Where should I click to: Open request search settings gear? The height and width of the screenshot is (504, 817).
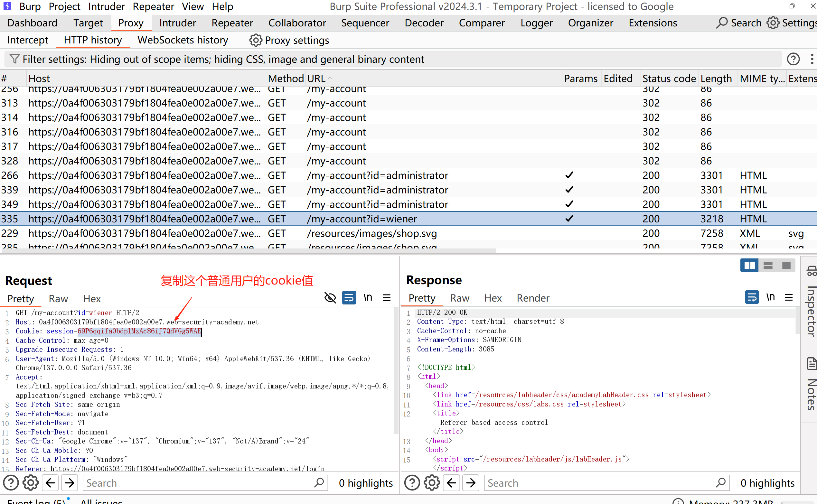tap(31, 483)
